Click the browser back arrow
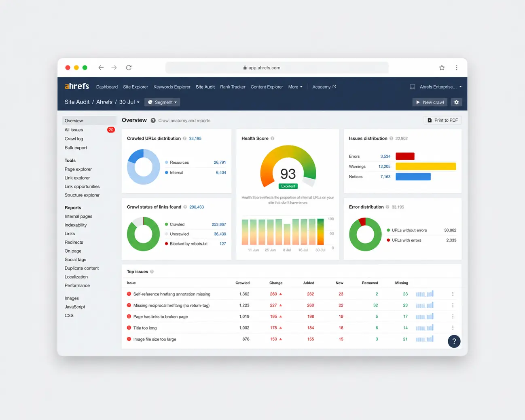525x420 pixels. coord(101,68)
